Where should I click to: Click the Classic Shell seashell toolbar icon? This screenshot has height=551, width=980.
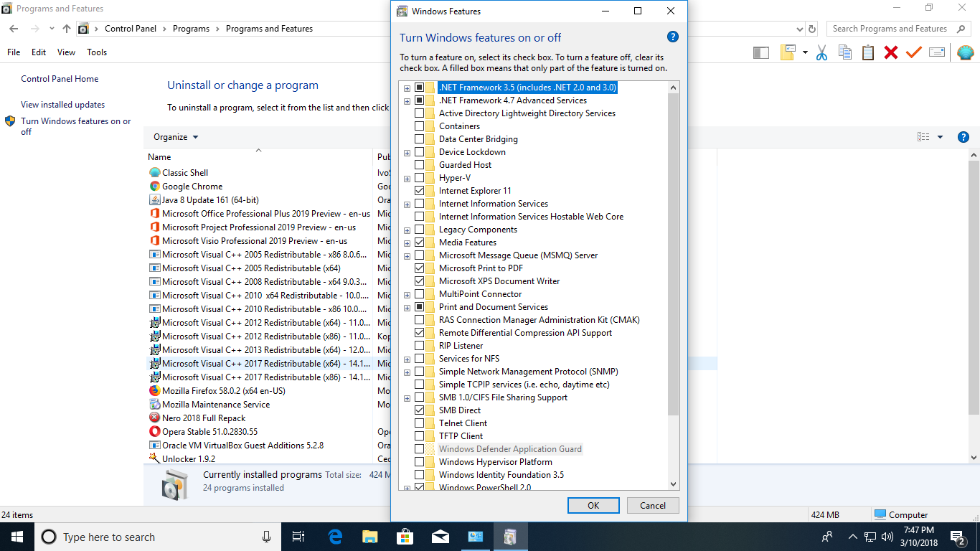coord(965,52)
